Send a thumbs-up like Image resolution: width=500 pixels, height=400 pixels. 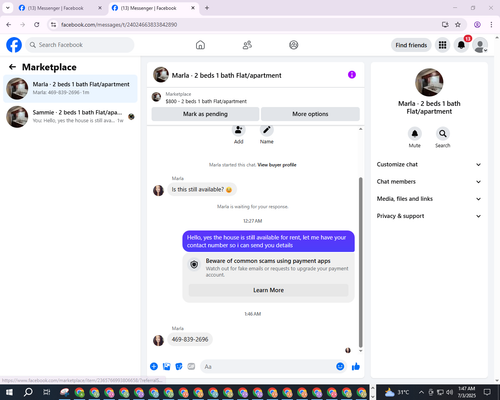pos(356,366)
